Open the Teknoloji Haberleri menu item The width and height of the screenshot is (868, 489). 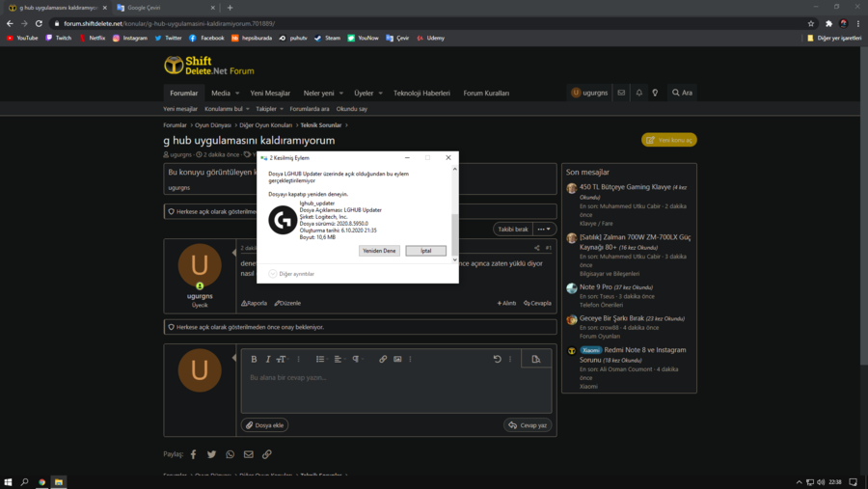tap(421, 93)
